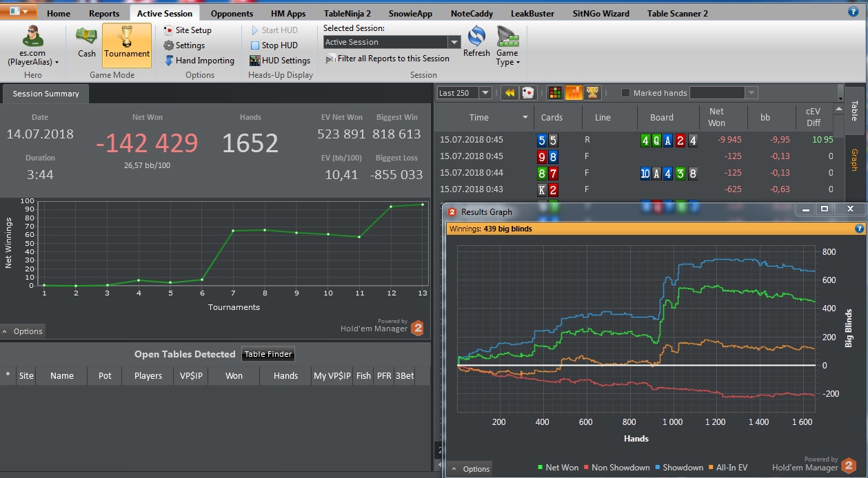Open the Game Type menu
Screen dimensions: 868x478
click(x=507, y=45)
